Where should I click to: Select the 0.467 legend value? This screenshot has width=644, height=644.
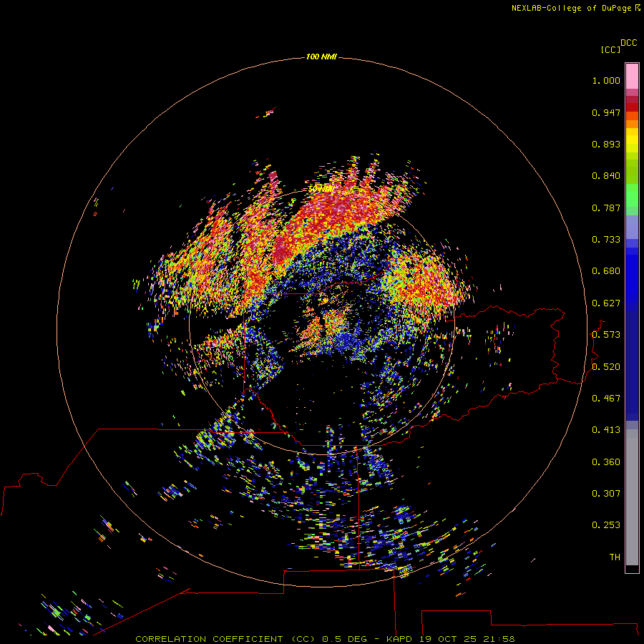point(606,399)
